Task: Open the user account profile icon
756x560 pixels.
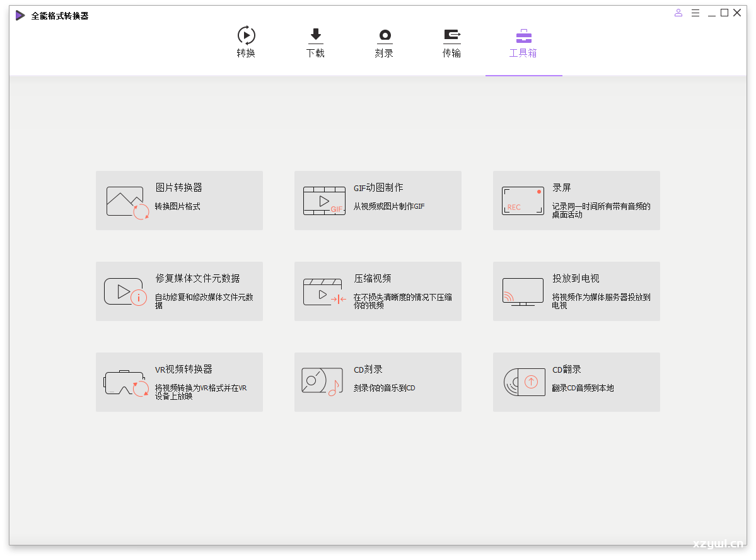Action: (678, 13)
